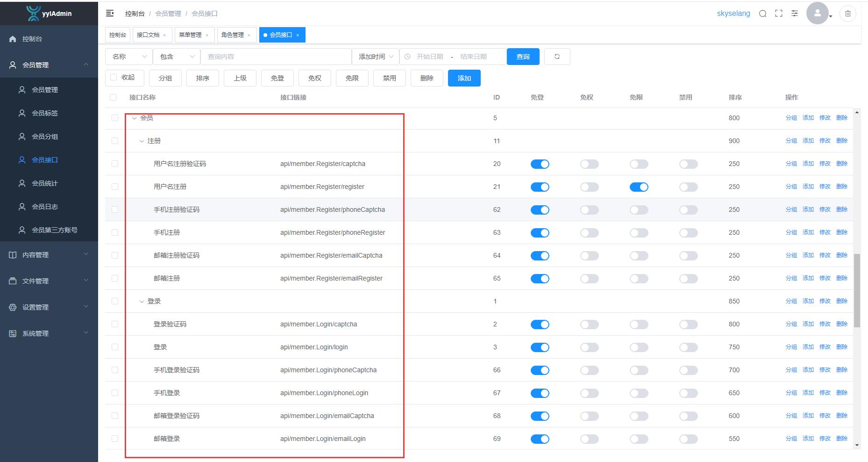Screen dimensions: 868x462
Task: Click the 查询内容 search input field
Action: tap(276, 57)
